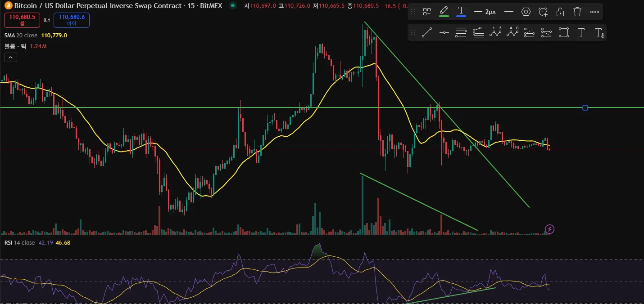Grab the favorites toolbar drag handle
Screen dimensions: 644x304
coord(413,32)
